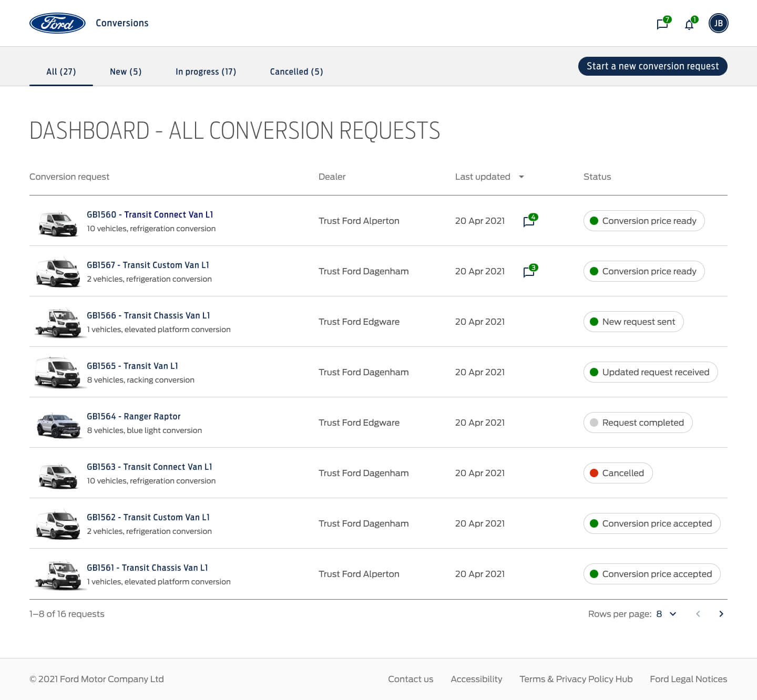757x700 pixels.
Task: Click Conversions header title
Action: pyautogui.click(x=122, y=23)
